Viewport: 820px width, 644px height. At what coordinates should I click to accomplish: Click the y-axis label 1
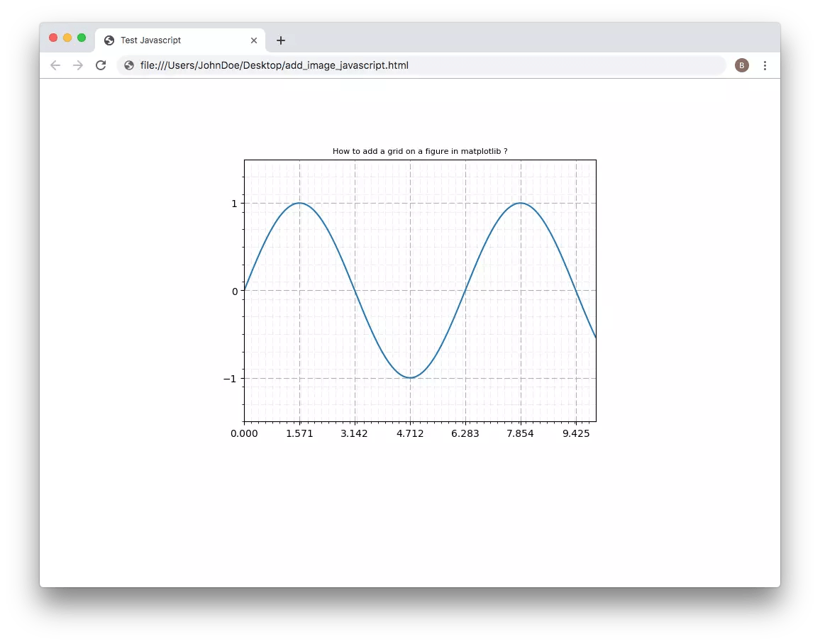pos(234,204)
